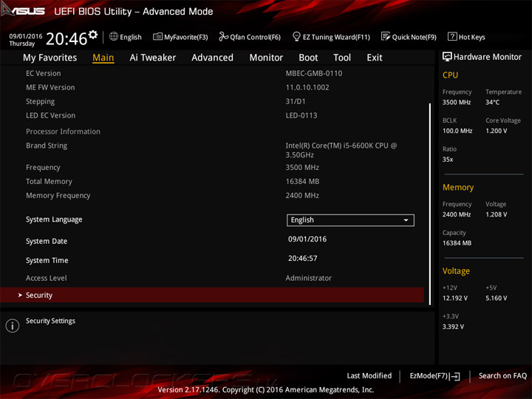Click the +12V 12.192 V reading
Viewport: 532px width, 399px height.
455,299
